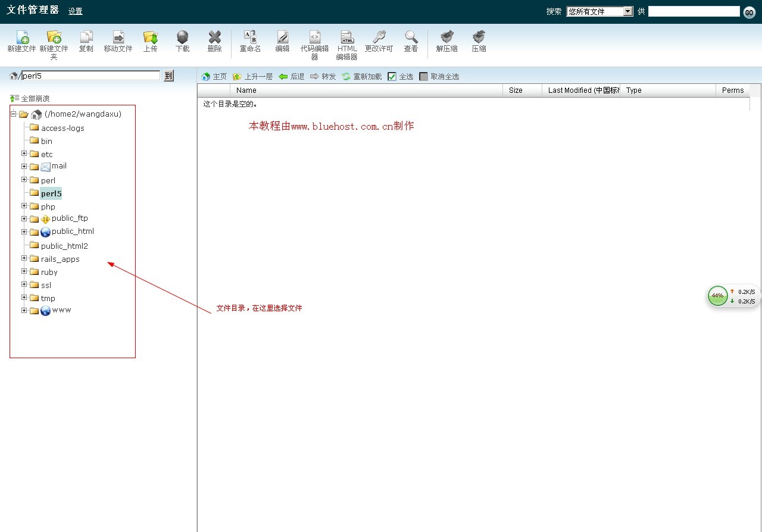762x532 pixels.
Task: Click the GO search button
Action: [749, 12]
